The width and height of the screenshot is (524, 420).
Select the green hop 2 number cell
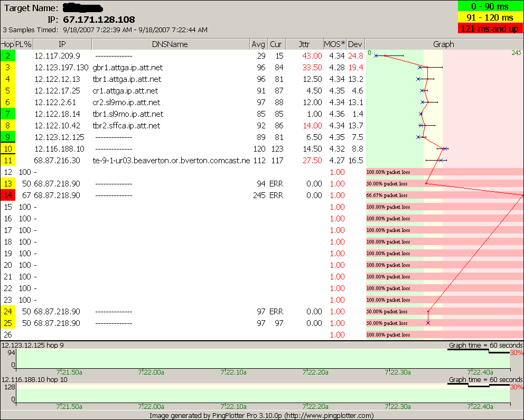(8, 56)
